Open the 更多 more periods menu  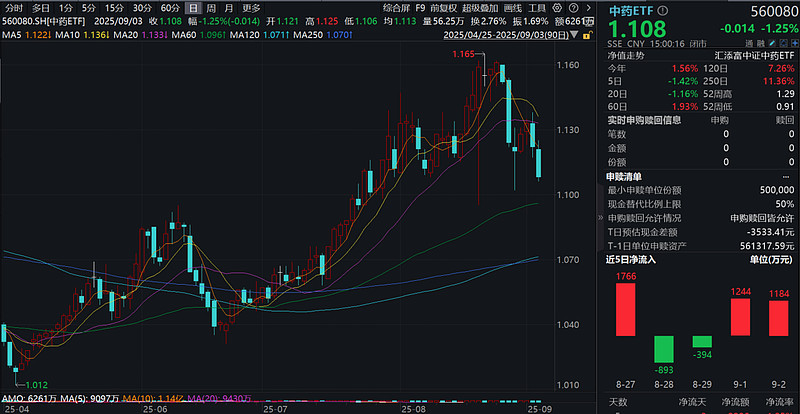(x=251, y=8)
